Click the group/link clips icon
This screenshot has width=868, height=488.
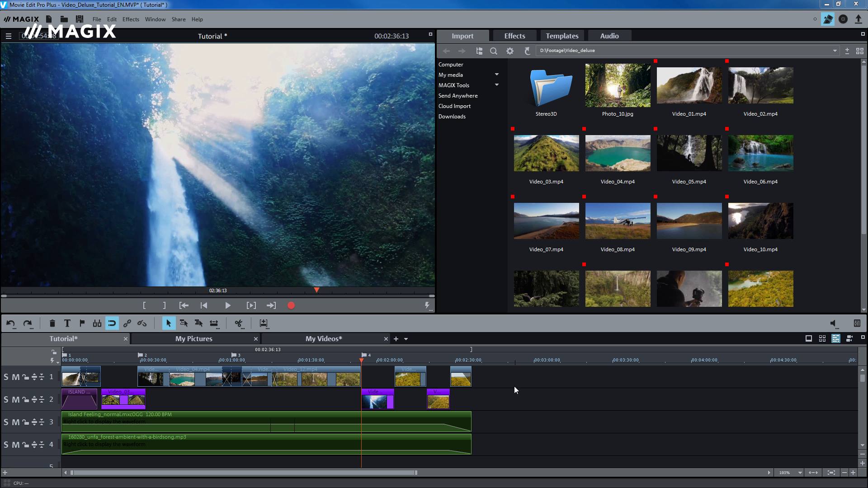(x=127, y=324)
